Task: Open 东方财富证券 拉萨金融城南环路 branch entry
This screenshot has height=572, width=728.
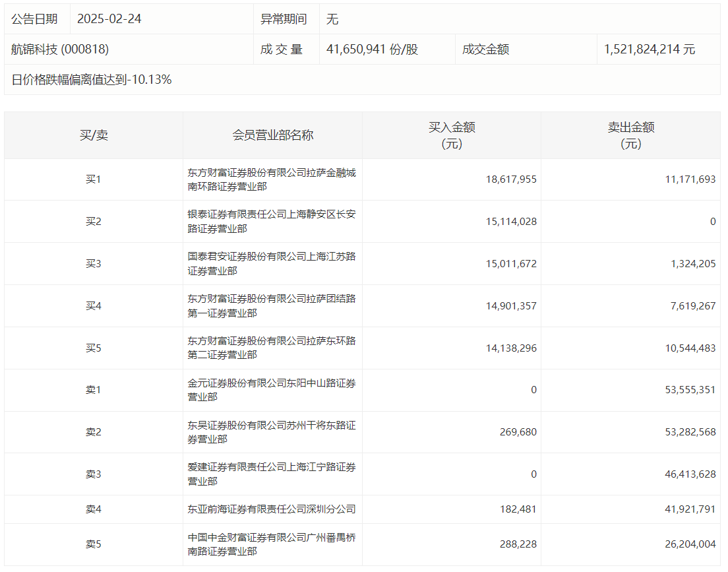Action: (x=271, y=179)
